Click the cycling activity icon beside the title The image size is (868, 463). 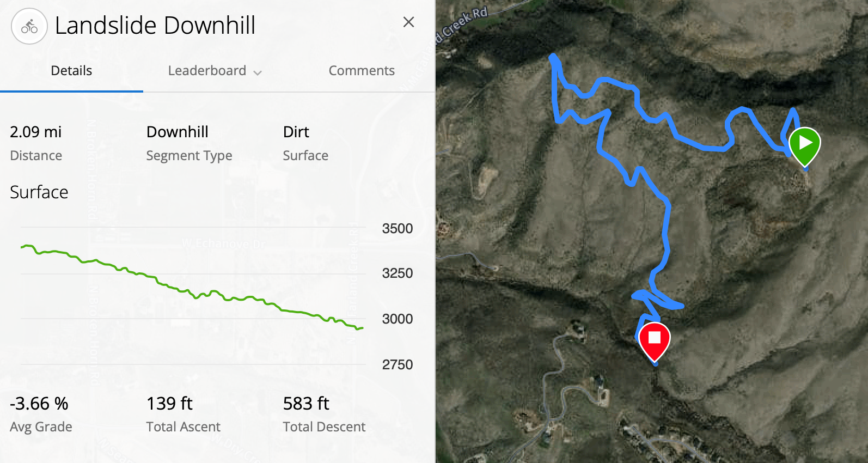[x=29, y=26]
